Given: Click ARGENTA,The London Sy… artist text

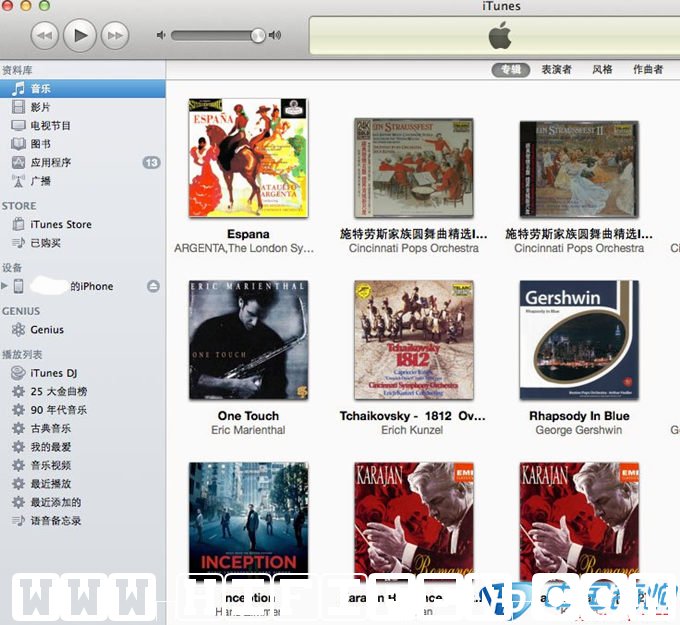Looking at the screenshot, I should tap(244, 249).
